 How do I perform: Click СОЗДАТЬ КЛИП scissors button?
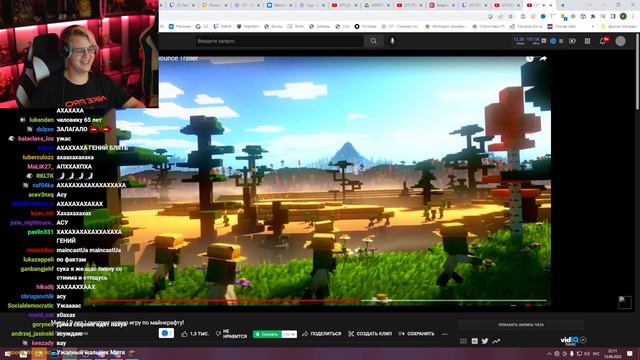point(370,333)
